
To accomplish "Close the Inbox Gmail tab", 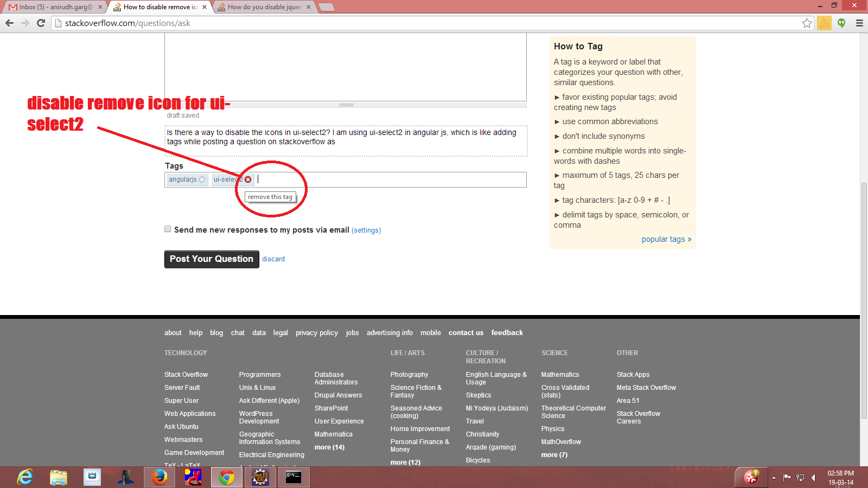I will (100, 7).
